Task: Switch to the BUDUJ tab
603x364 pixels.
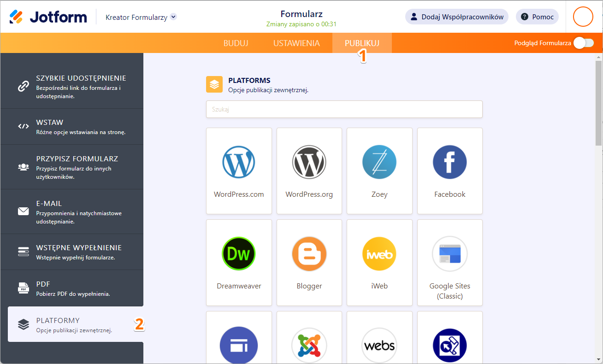Action: [x=236, y=43]
